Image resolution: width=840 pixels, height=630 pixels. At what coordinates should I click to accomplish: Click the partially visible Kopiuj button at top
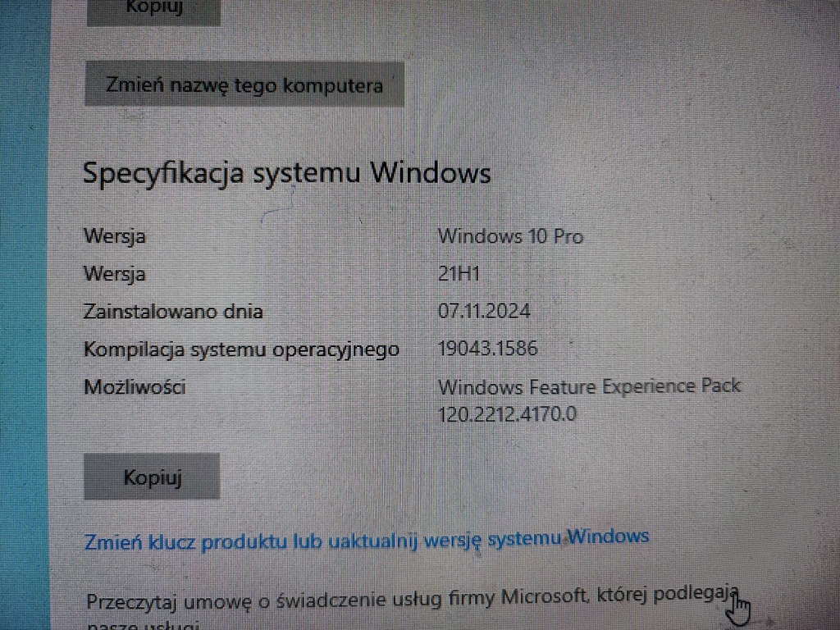click(153, 11)
